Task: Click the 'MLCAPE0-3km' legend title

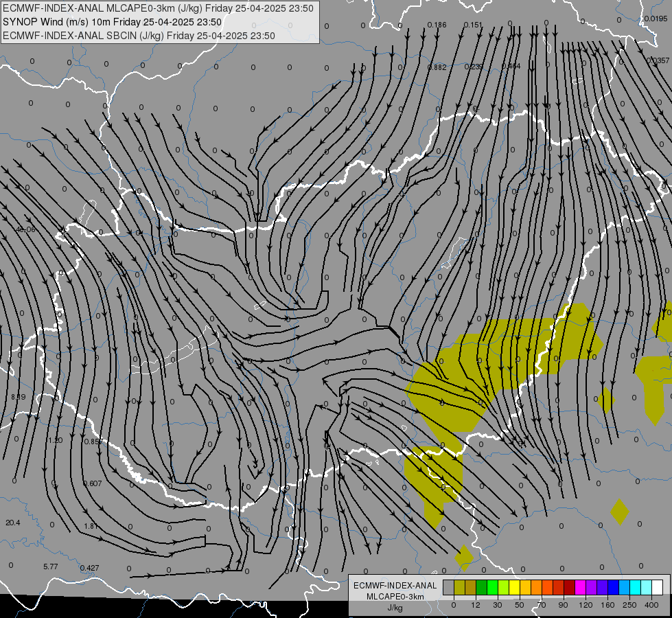Action: (x=395, y=597)
